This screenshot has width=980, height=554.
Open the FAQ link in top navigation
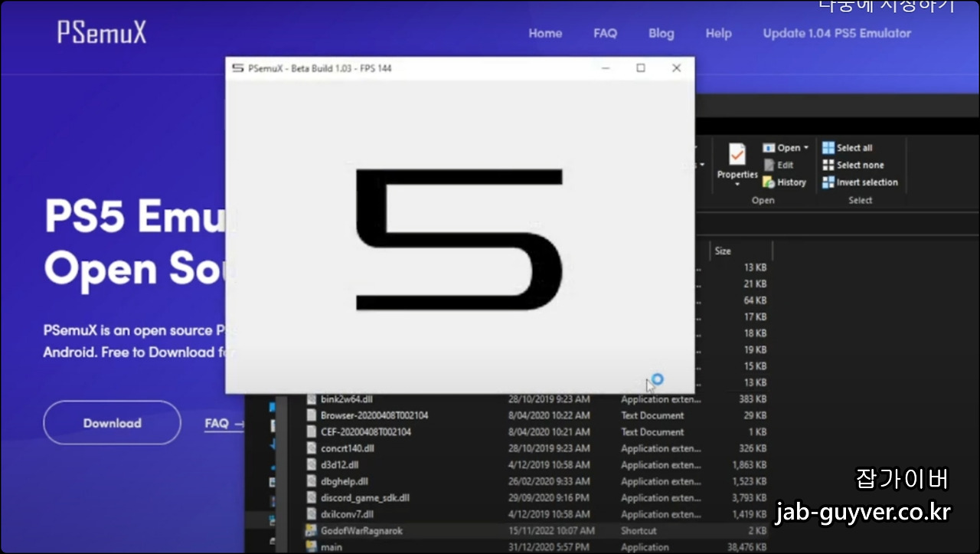point(605,33)
